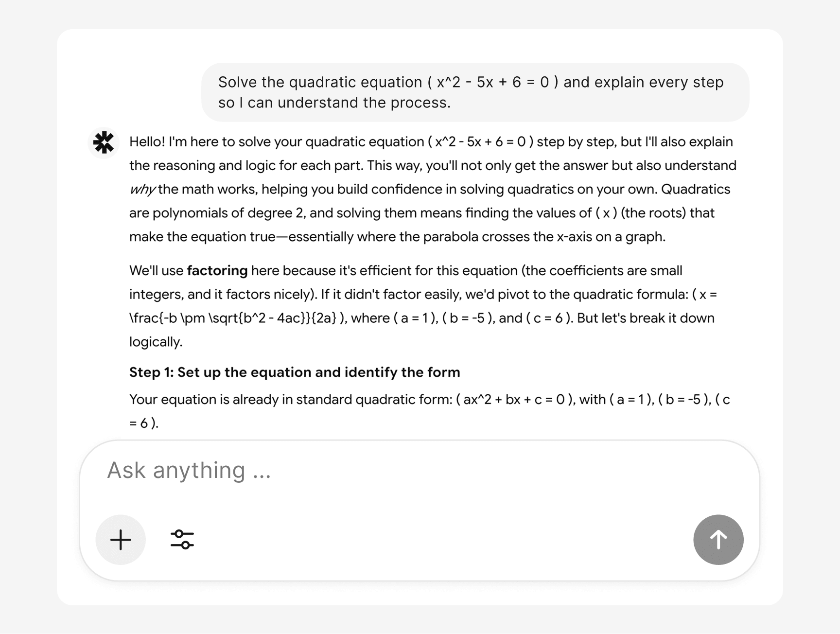Select the plus icon in the input bar

[x=121, y=540]
